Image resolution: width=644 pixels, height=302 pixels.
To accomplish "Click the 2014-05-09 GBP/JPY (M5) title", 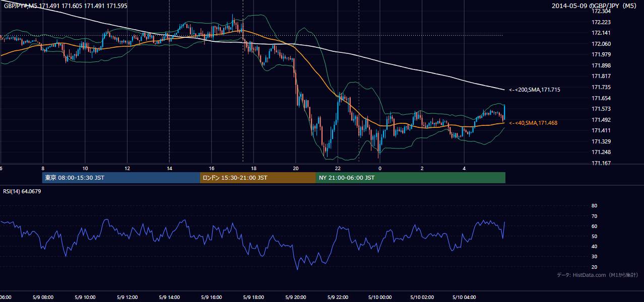I will (595, 6).
